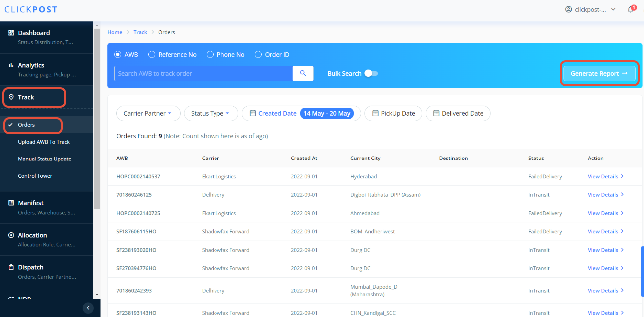Viewport: 644px width, 317px height.
Task: Open the Dashboard menu item
Action: click(46, 37)
